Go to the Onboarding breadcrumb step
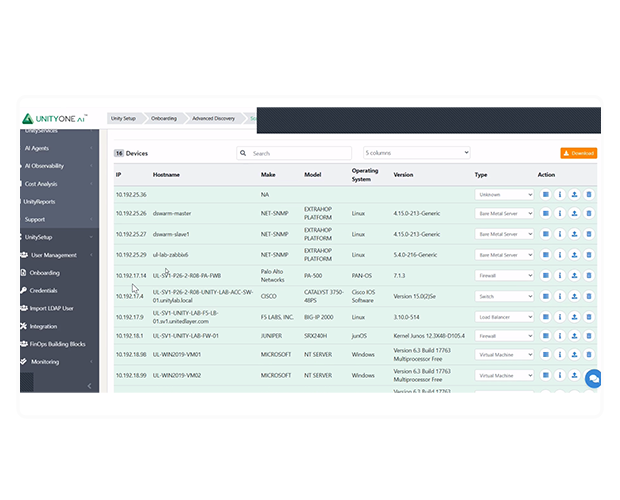Screen dimensions: 620x500 coord(164,118)
